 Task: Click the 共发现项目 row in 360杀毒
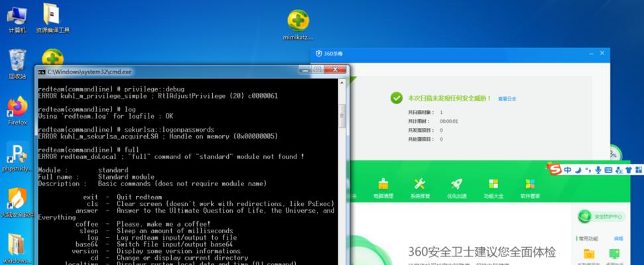click(x=425, y=131)
